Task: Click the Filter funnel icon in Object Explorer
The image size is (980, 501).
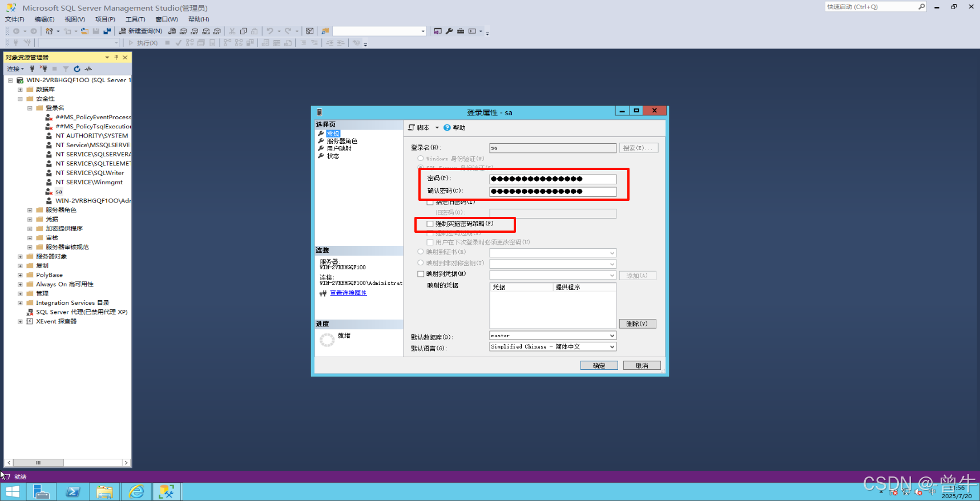Action: coord(66,68)
